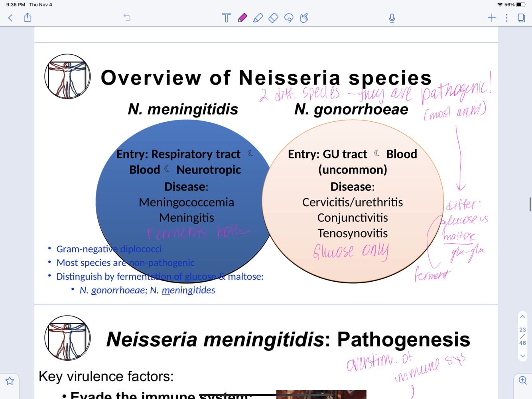The height and width of the screenshot is (399, 532).
Task: Tap the 'N. meningitidis' heading
Action: click(x=183, y=109)
